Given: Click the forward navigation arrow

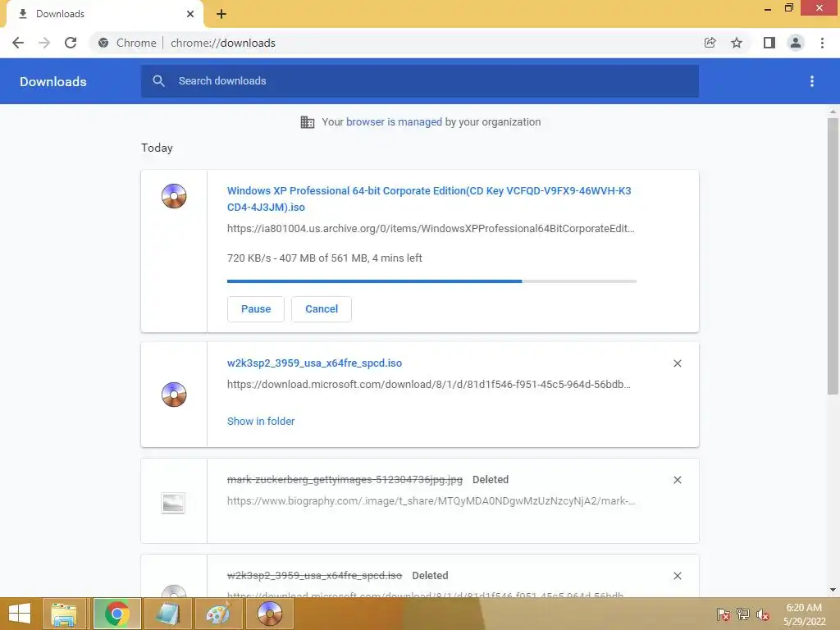Looking at the screenshot, I should (x=44, y=43).
